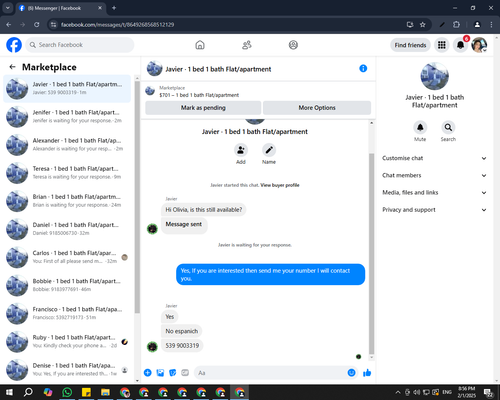Screen dimensions: 500x400
Task: Open the clock and date in taskbar
Action: (467, 392)
